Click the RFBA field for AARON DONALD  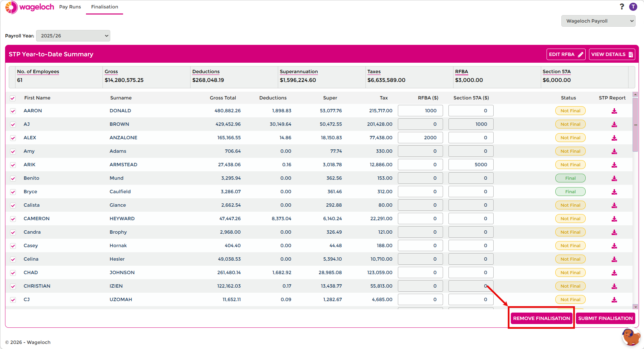(420, 111)
